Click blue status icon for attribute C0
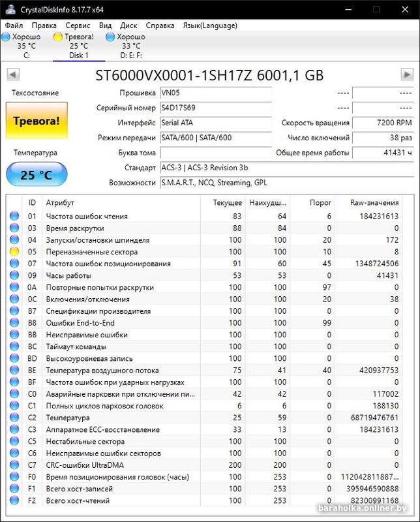This screenshot has height=522, width=420. click(14, 394)
